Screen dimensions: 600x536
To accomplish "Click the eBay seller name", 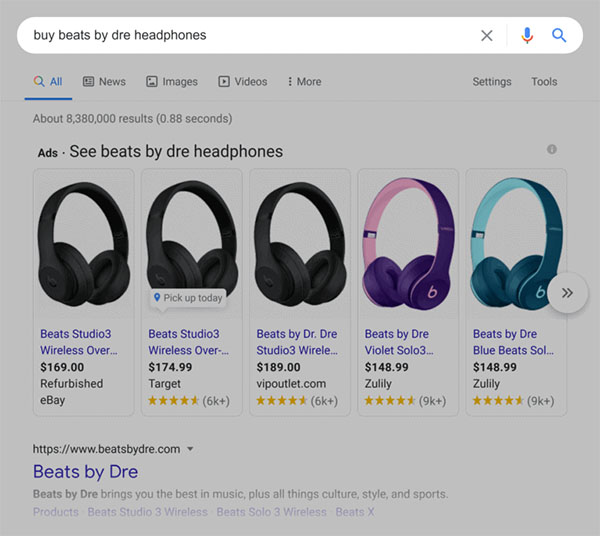I will (52, 400).
